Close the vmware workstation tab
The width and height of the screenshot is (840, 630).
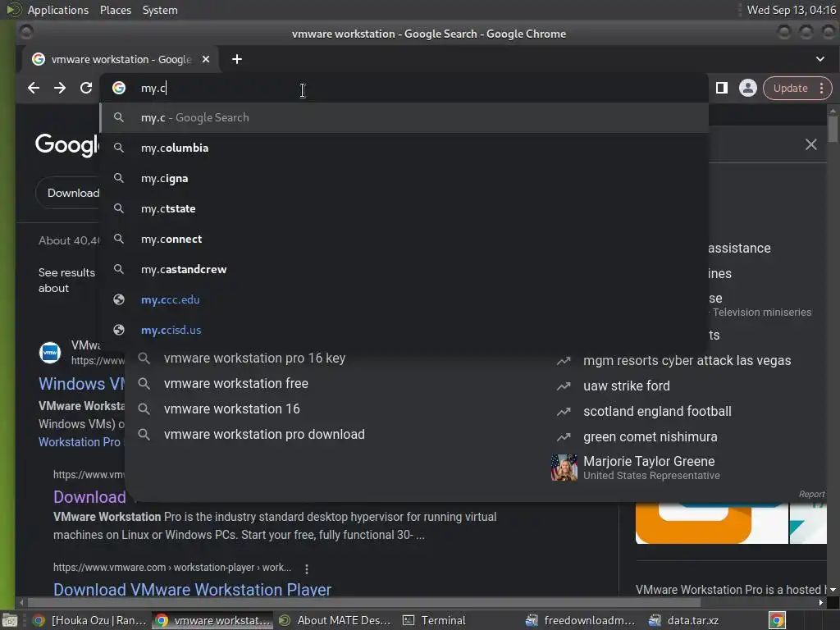click(206, 59)
